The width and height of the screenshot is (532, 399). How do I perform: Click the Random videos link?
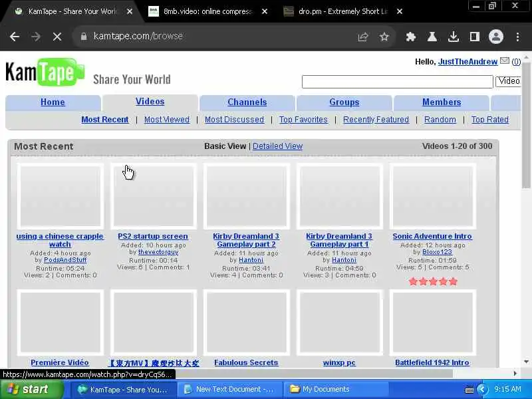pyautogui.click(x=440, y=120)
